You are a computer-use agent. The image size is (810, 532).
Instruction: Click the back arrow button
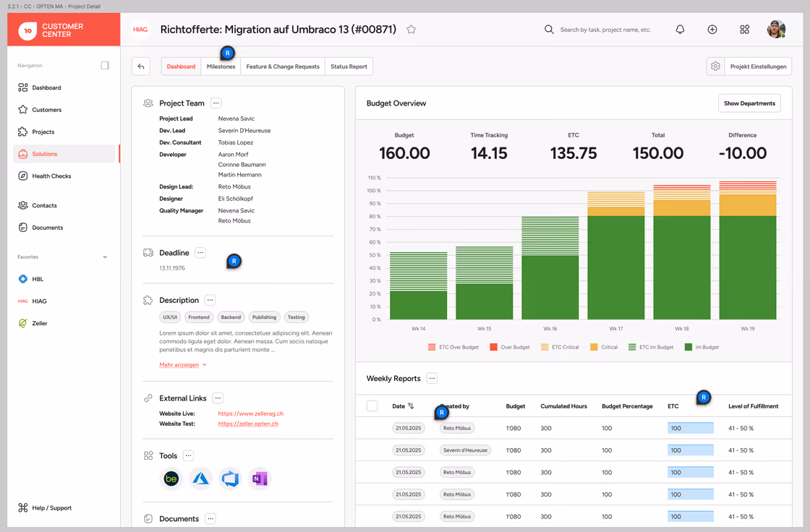pyautogui.click(x=141, y=66)
